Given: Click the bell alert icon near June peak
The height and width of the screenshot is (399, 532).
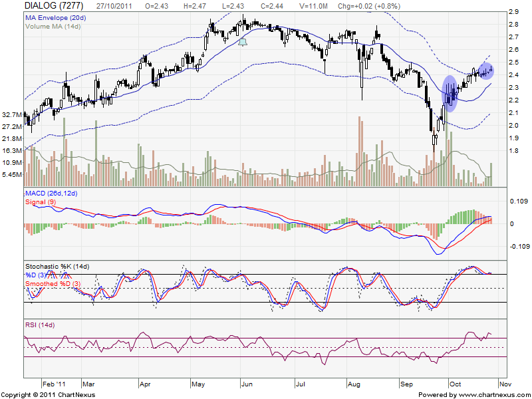Looking at the screenshot, I should tap(242, 43).
